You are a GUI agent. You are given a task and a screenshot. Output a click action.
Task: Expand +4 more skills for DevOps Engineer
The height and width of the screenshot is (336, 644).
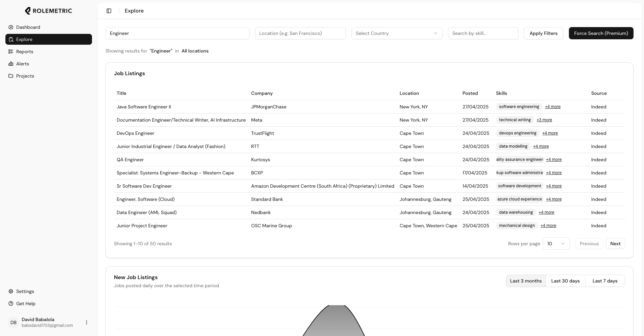[550, 133]
